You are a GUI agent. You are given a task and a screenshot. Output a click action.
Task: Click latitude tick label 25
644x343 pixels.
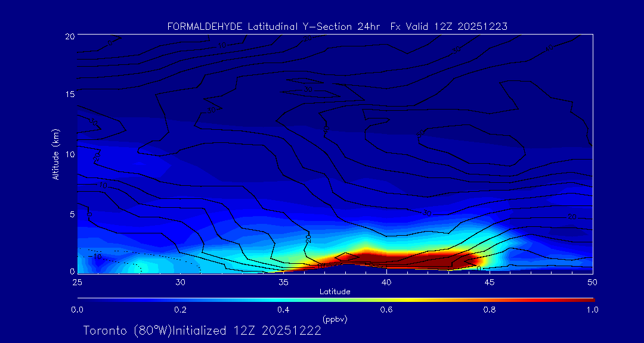78,282
